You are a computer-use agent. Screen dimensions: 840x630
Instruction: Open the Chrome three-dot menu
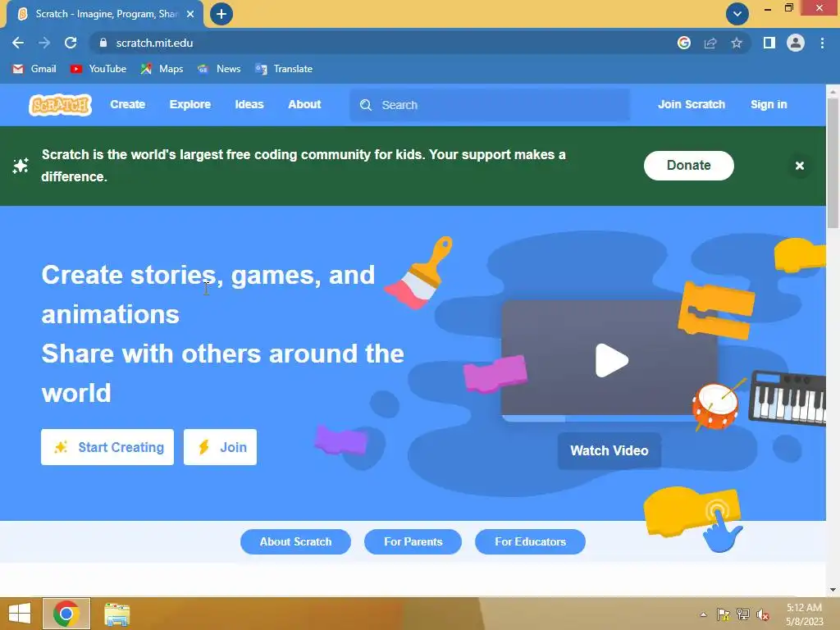click(x=822, y=43)
